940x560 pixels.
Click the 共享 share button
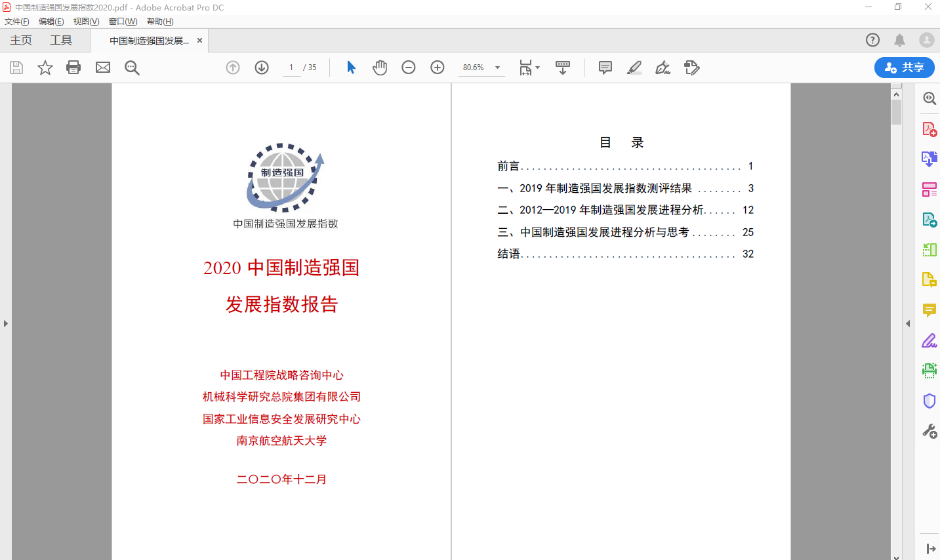(x=905, y=68)
